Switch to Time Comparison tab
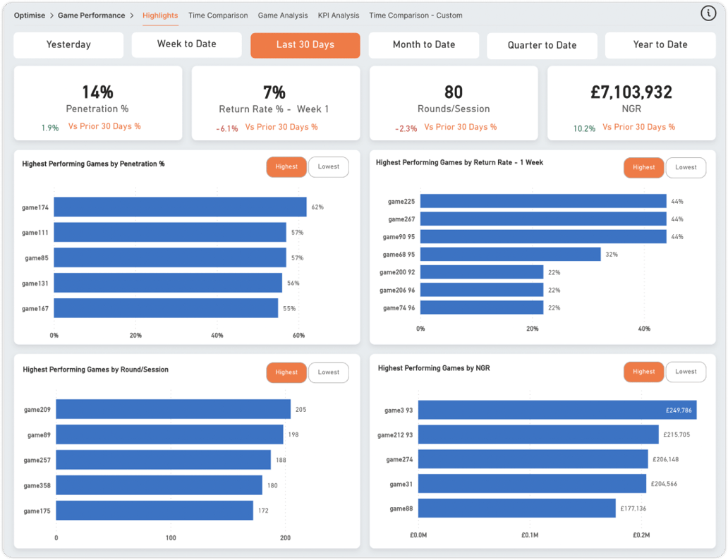728x560 pixels. point(218,16)
